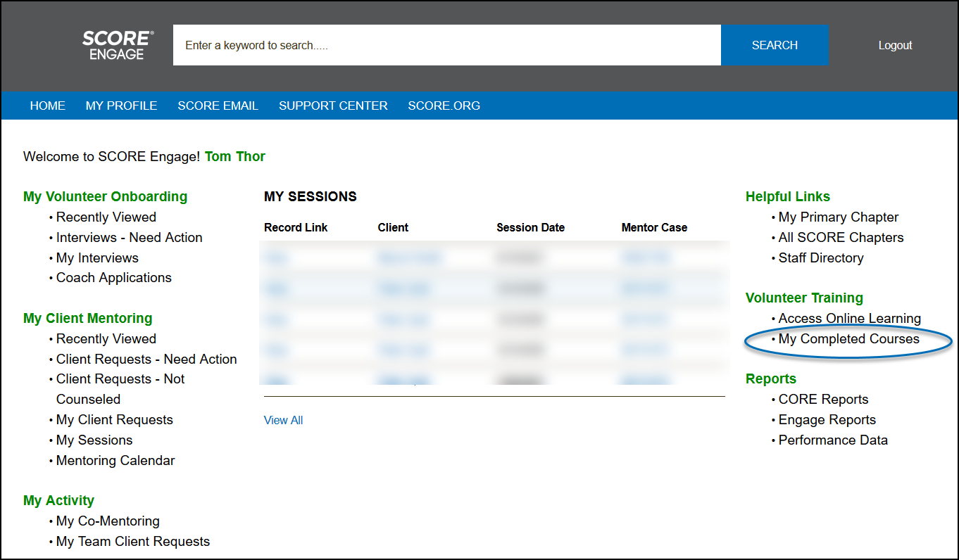959x560 pixels.
Task: Click the My Activity heading
Action: point(58,501)
